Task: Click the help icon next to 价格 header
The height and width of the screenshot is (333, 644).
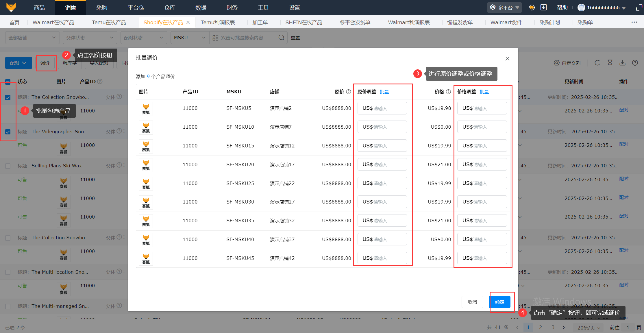Action: coord(448,92)
